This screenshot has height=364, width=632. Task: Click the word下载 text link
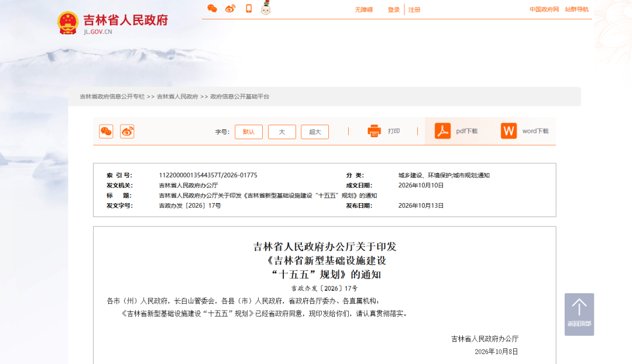point(535,131)
